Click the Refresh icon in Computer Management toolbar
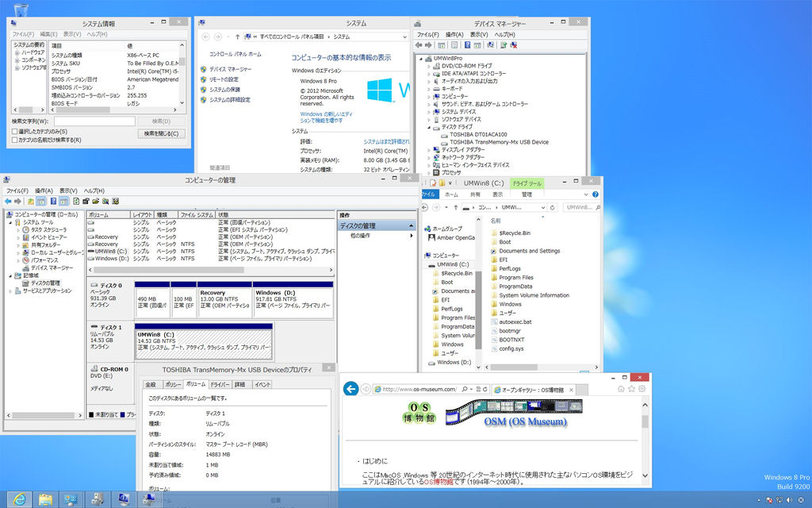The height and width of the screenshot is (508, 812). click(x=76, y=201)
